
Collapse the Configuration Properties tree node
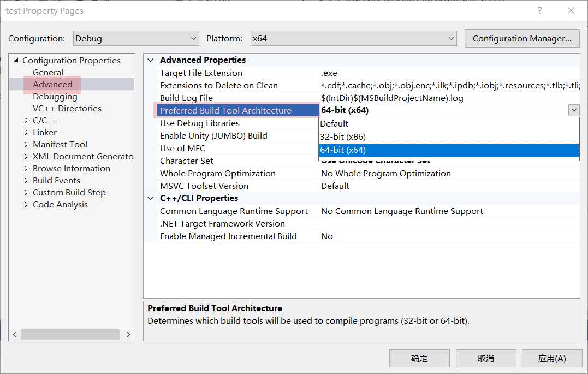(16, 60)
